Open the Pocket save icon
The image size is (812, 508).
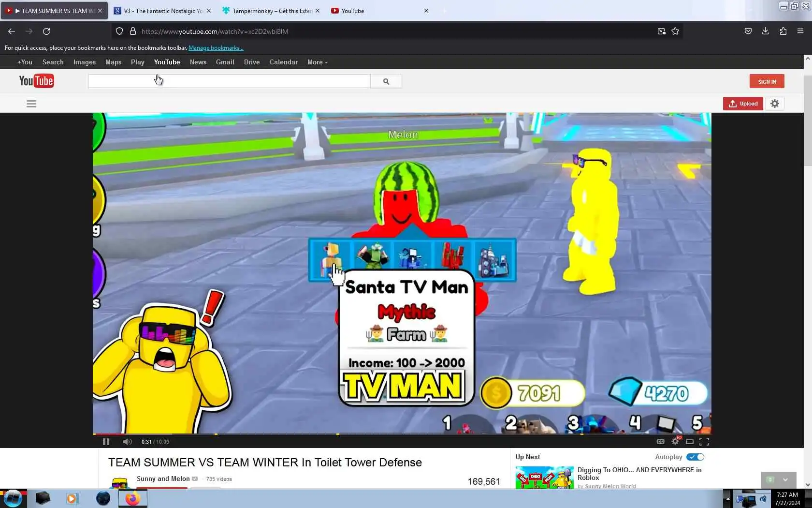click(x=748, y=31)
